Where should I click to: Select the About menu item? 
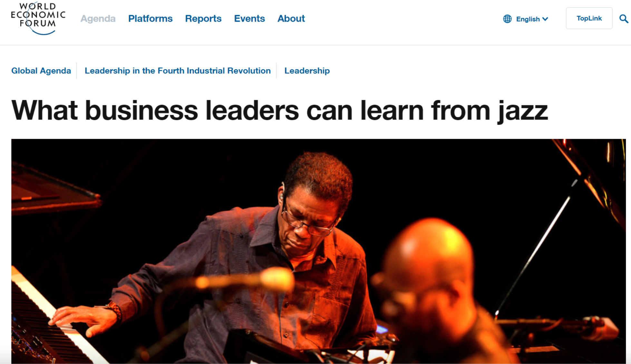click(291, 19)
